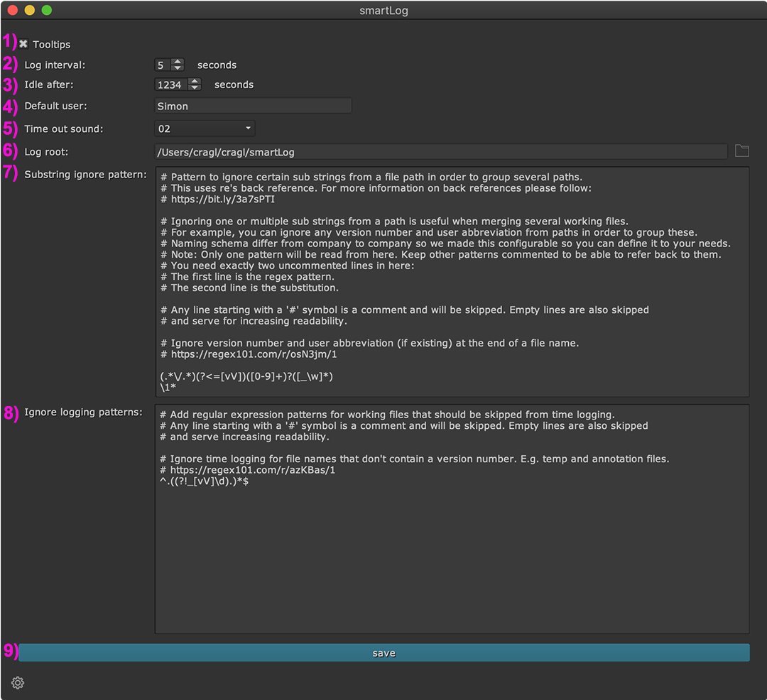
Task: Decrease the Log interval value
Action: click(x=178, y=68)
